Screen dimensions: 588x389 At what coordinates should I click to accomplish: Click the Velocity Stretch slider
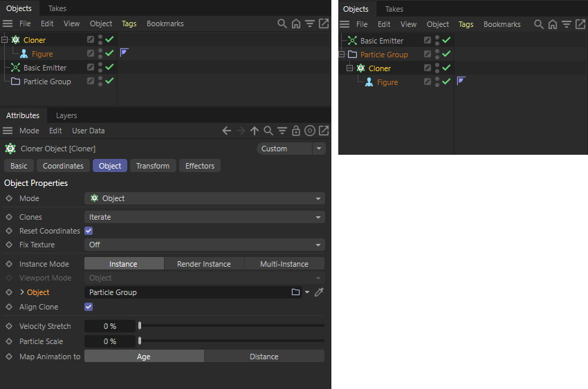tap(232, 325)
